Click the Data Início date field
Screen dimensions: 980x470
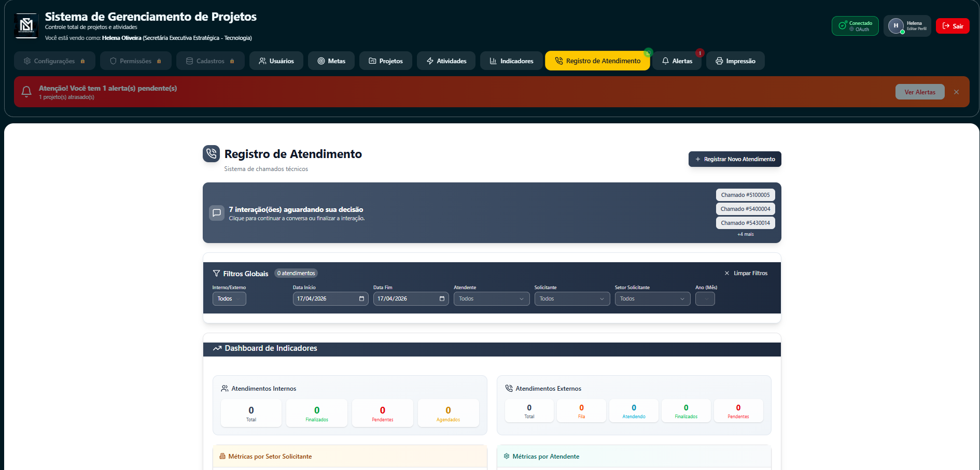pos(330,298)
